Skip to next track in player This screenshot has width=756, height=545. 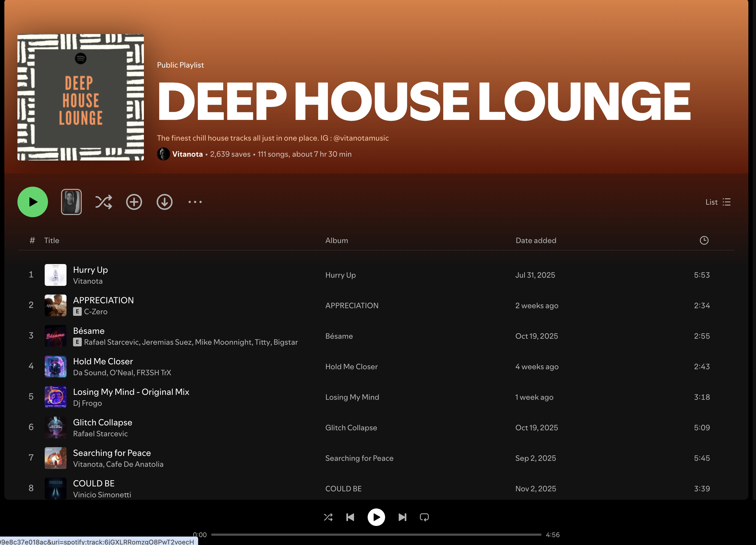[402, 517]
